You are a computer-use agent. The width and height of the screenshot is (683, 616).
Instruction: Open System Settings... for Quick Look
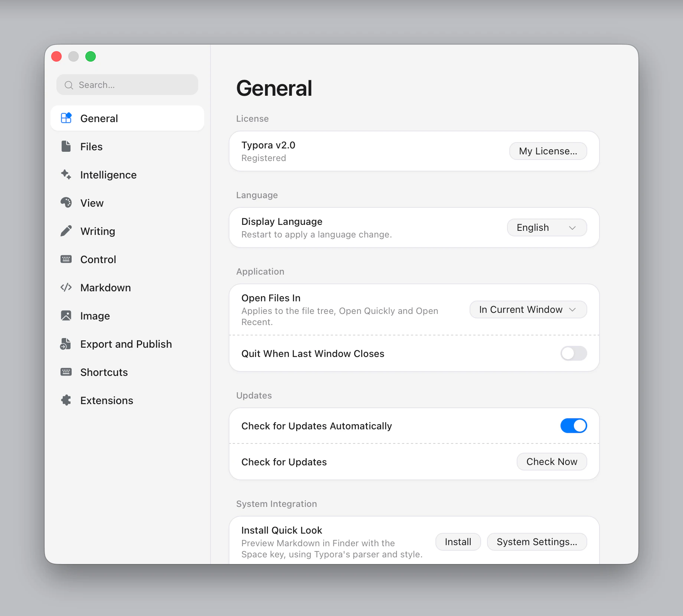pyautogui.click(x=537, y=542)
